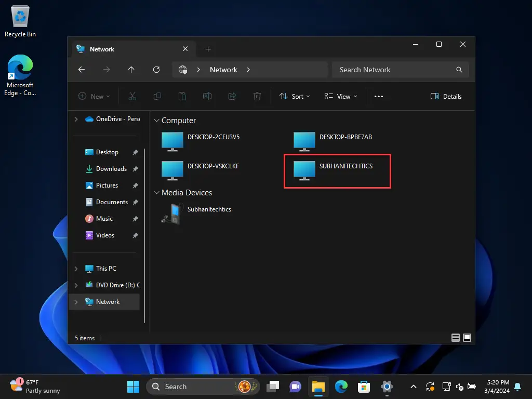Click the Share icon in toolbar
This screenshot has width=532, height=399.
pyautogui.click(x=232, y=96)
